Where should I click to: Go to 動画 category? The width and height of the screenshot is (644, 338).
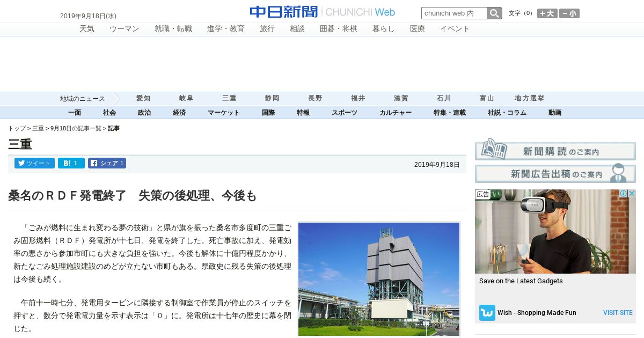(555, 113)
